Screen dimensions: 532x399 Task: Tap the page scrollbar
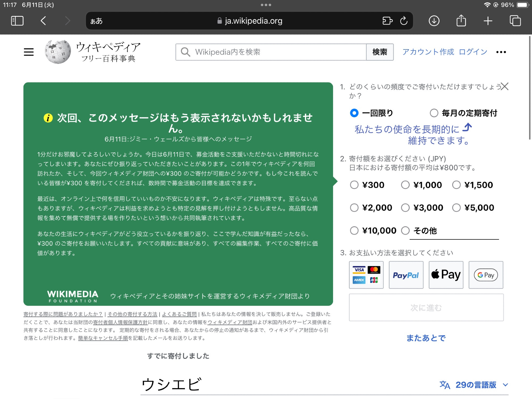click(530, 88)
